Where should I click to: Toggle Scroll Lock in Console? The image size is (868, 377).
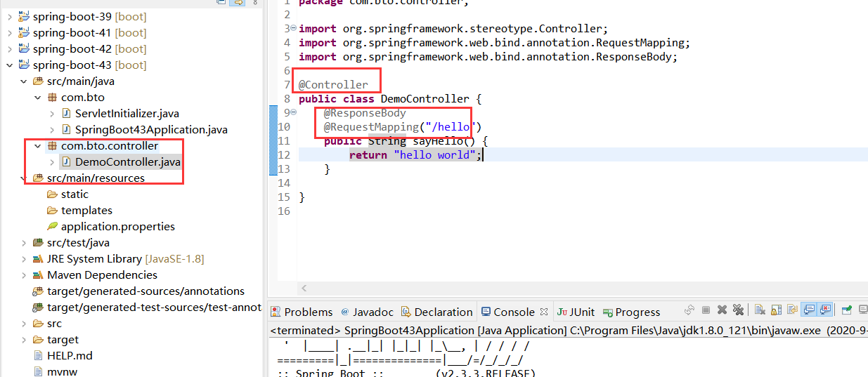click(x=776, y=310)
